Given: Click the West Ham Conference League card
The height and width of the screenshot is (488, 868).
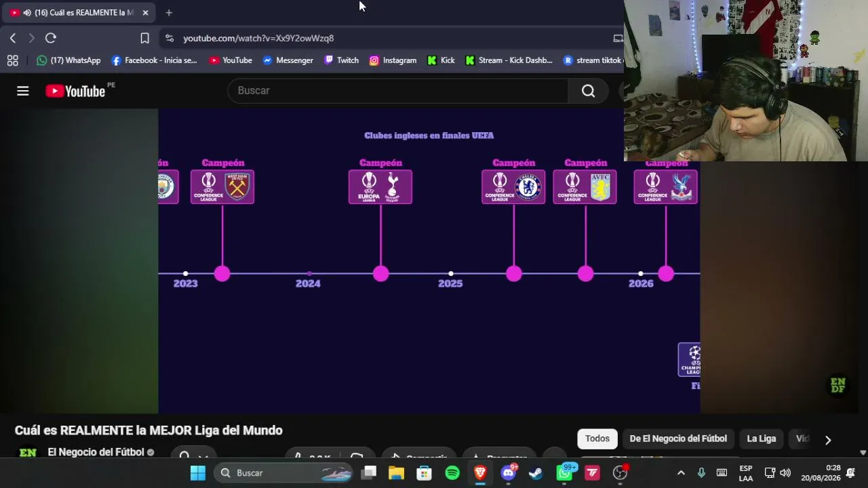Looking at the screenshot, I should point(222,186).
